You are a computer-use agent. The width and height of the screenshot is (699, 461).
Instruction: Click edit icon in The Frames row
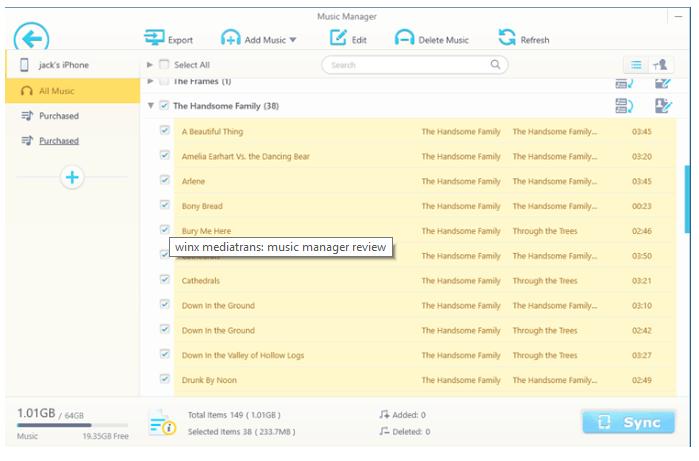pyautogui.click(x=663, y=83)
